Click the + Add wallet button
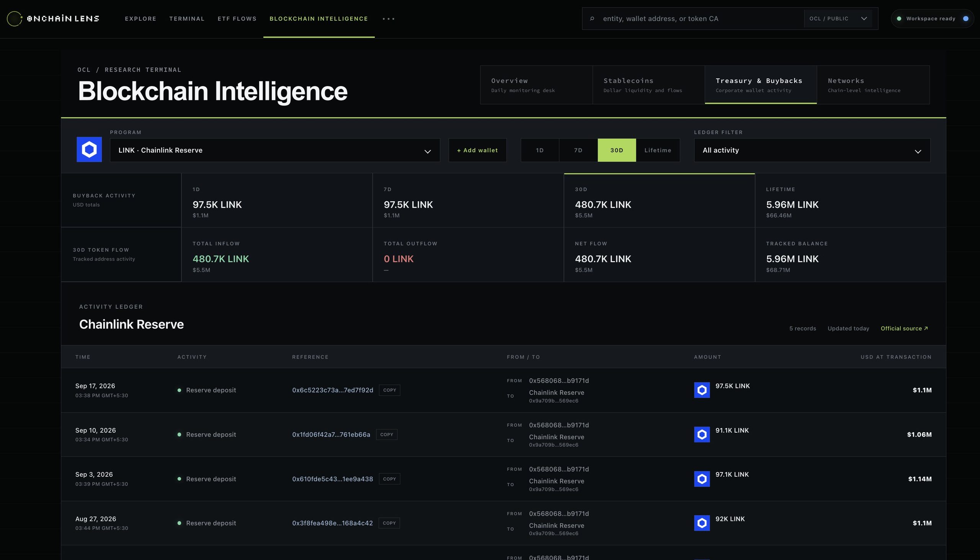Viewport: 980px width, 560px height. coord(477,150)
